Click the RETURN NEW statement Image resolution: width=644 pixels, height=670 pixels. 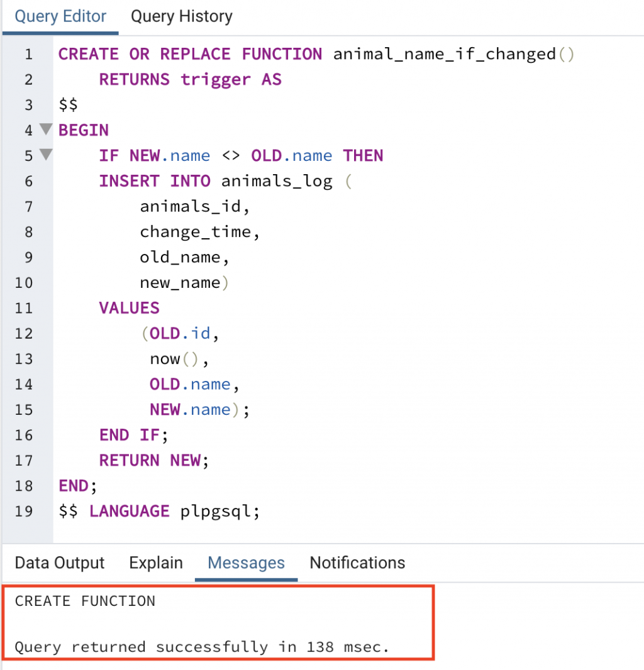tap(154, 461)
